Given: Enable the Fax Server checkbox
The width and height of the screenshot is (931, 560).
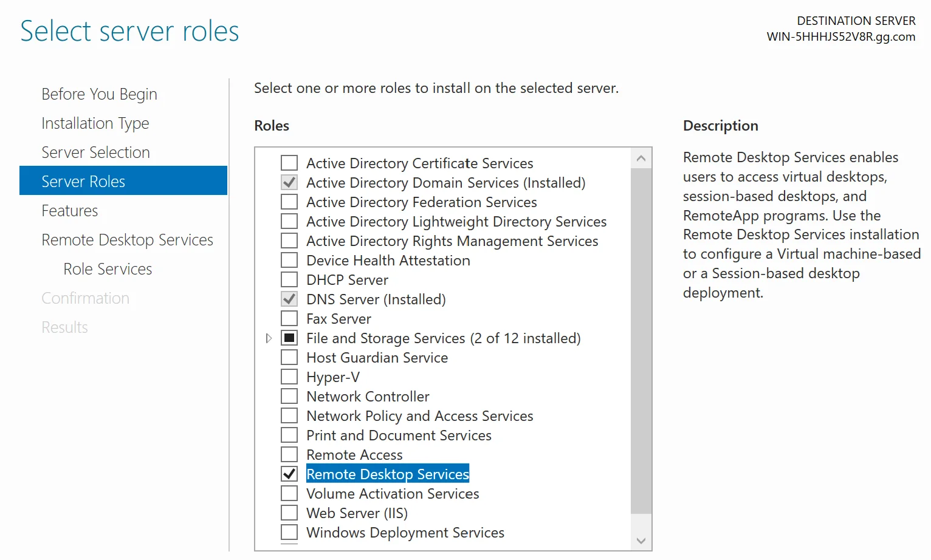Looking at the screenshot, I should coord(289,319).
